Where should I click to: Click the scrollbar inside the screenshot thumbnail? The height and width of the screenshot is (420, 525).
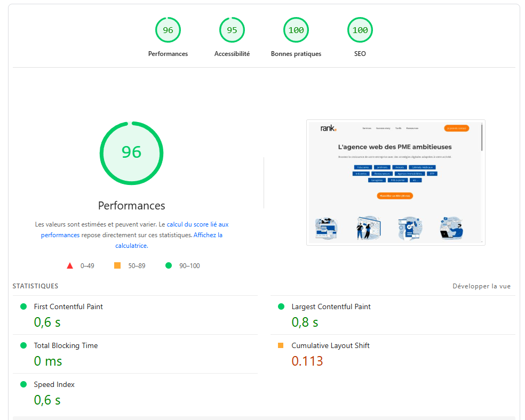coord(482,137)
